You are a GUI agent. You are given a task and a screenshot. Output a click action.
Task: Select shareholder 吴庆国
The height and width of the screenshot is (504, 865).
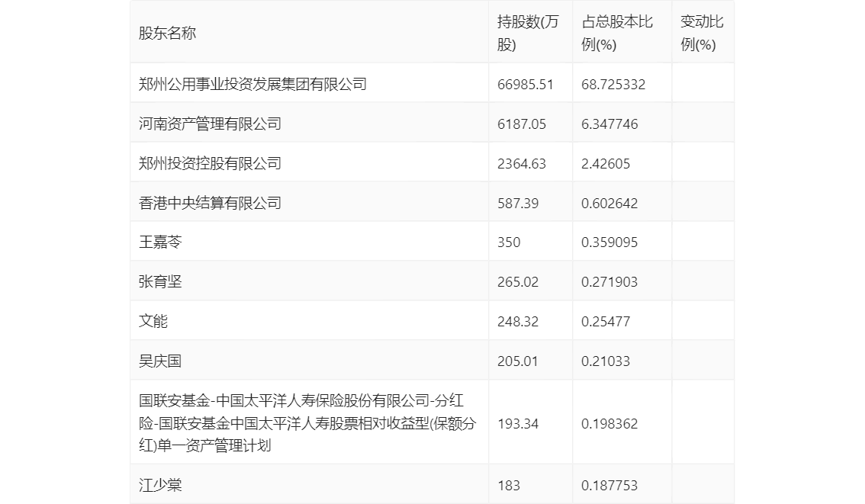[x=160, y=361]
